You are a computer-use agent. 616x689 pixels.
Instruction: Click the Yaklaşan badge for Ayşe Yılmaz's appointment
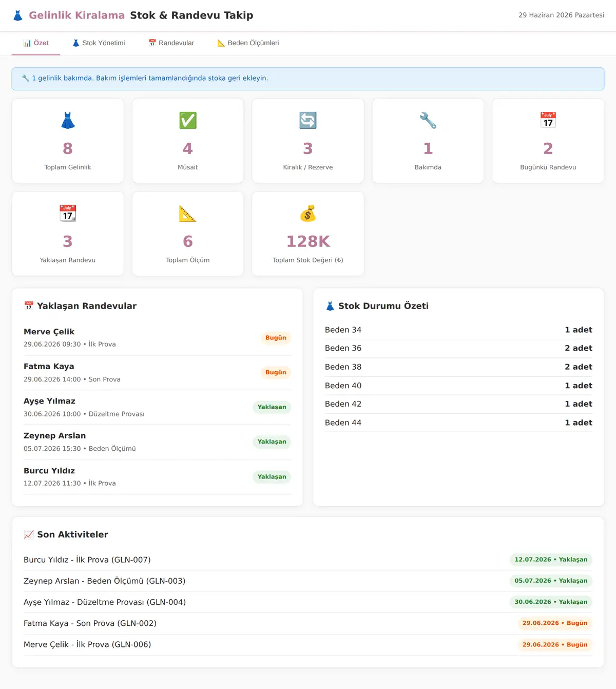272,407
